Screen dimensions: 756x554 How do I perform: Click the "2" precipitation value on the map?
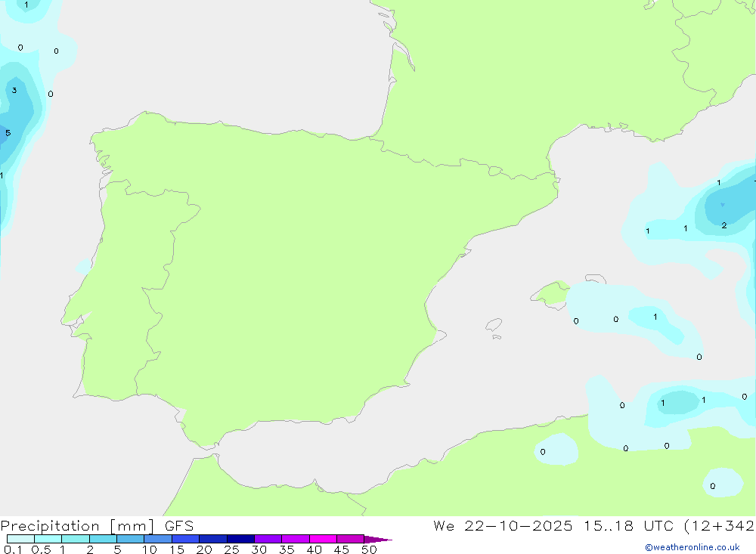[724, 225]
